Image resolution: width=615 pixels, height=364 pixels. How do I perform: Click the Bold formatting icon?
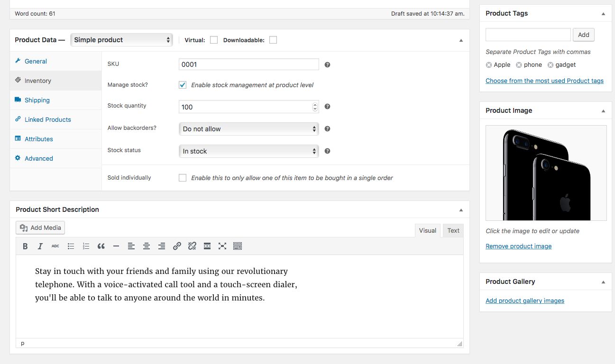click(x=25, y=246)
